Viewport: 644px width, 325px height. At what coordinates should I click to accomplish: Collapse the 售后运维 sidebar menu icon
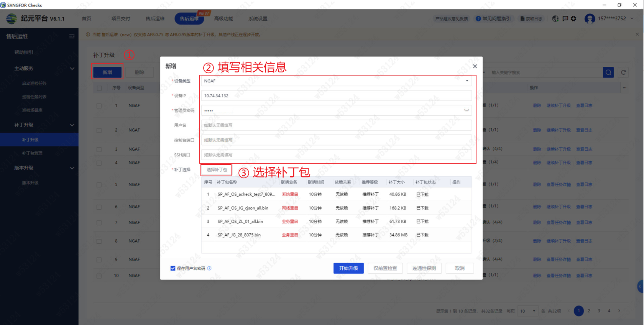72,36
